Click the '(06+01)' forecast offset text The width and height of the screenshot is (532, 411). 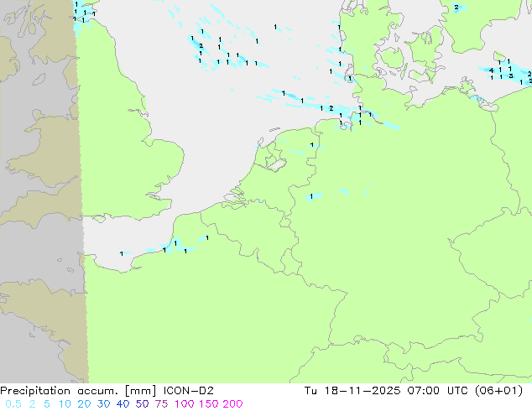coord(498,391)
